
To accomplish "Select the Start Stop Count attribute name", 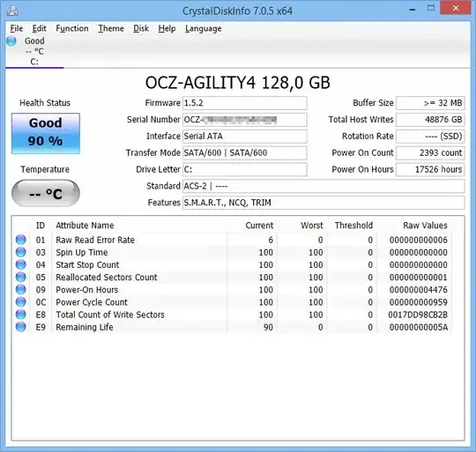I will coord(87,265).
